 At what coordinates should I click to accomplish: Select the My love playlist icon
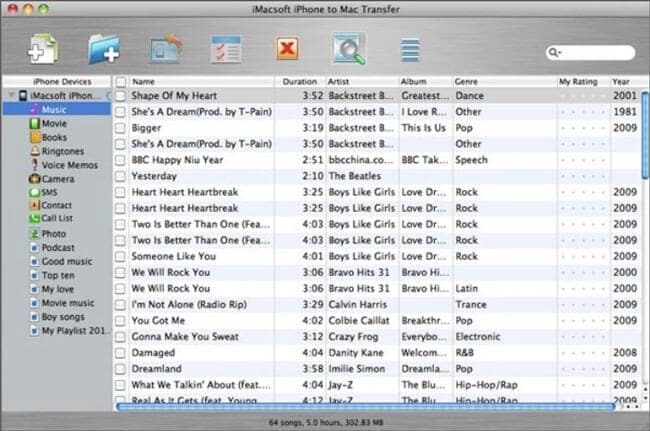click(35, 289)
